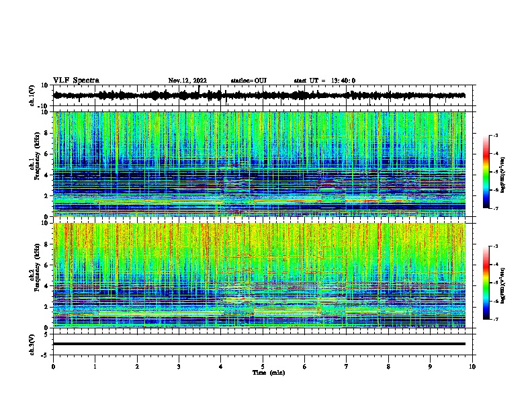Image resolution: width=532 pixels, height=411 pixels.
Task: Click time axis tick label "8"
Action: tap(388, 367)
